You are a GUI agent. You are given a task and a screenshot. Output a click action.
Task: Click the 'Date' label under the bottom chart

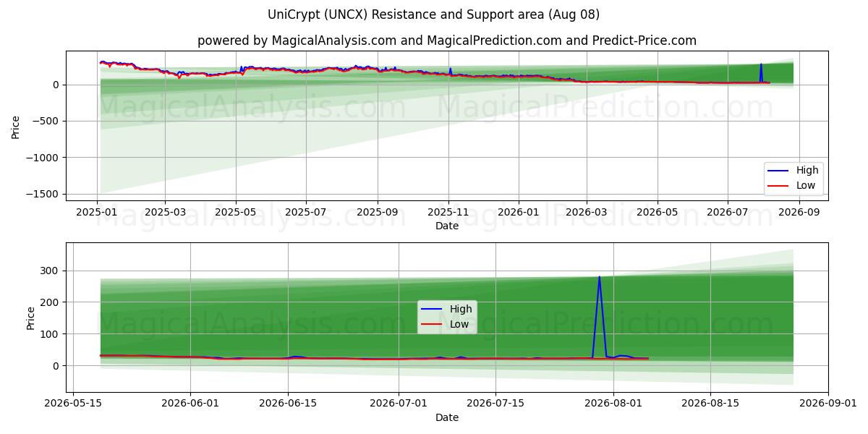pos(447,417)
